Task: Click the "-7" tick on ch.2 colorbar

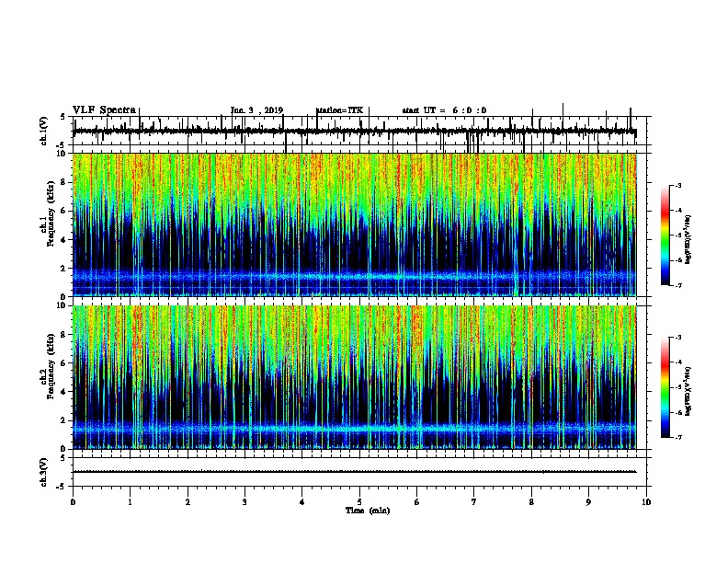Action: pyautogui.click(x=677, y=437)
